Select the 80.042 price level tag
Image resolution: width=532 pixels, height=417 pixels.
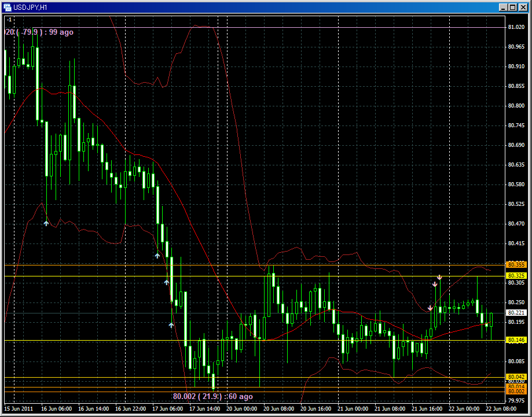(x=515, y=377)
